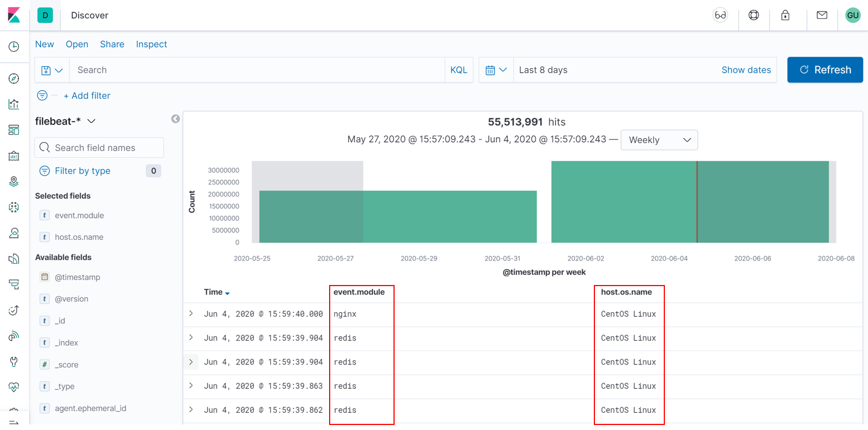The image size is (868, 430).
Task: Click the Discover breadcrumb title
Action: click(89, 16)
